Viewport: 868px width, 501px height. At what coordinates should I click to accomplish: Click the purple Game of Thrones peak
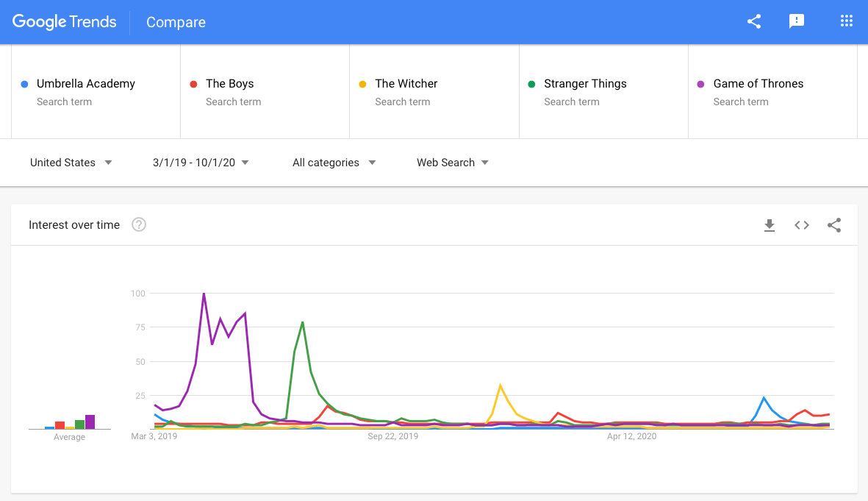tap(204, 294)
